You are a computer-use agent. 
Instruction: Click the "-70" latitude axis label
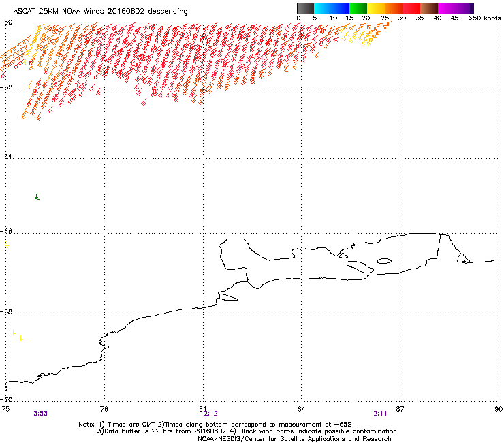(x=6, y=399)
